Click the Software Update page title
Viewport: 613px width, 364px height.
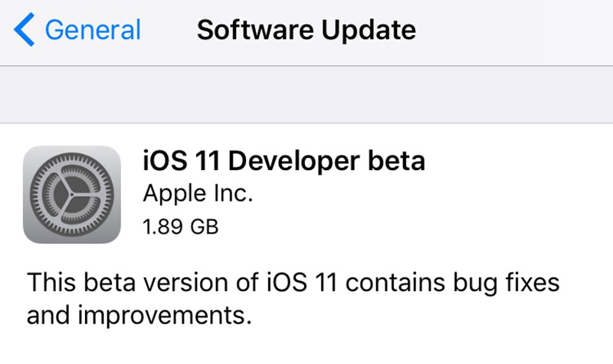(x=306, y=30)
